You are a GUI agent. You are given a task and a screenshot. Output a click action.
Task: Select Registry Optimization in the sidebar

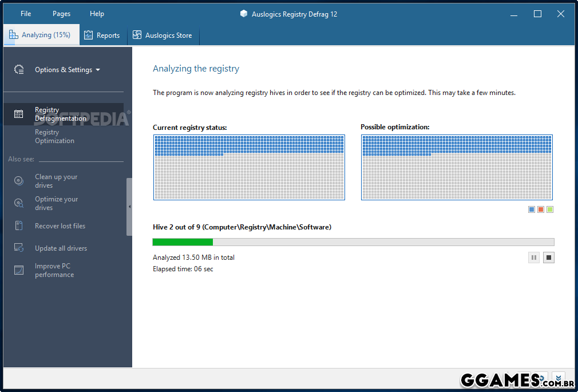point(54,136)
